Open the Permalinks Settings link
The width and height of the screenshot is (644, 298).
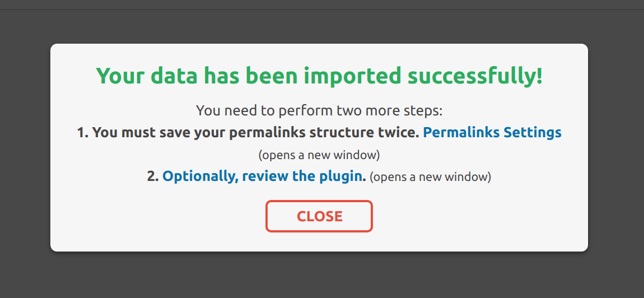coord(492,133)
